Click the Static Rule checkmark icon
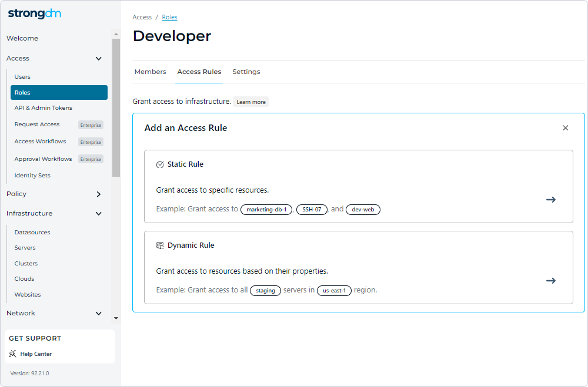 point(160,164)
